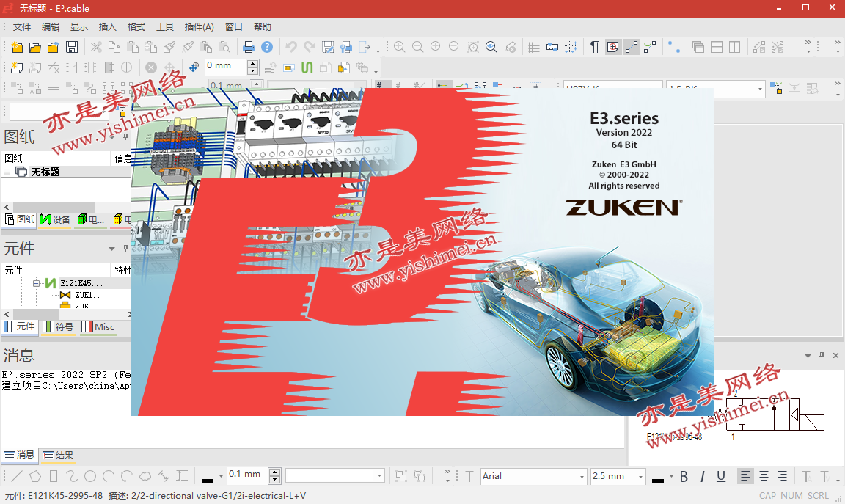
Task: Switch to the 设备 tab
Action: point(55,219)
